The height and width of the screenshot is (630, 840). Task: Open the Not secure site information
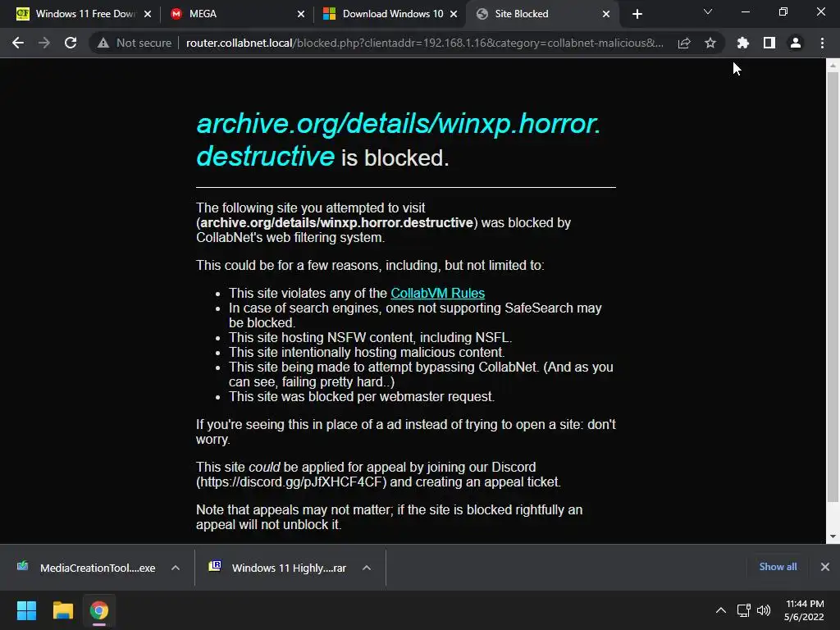[134, 43]
